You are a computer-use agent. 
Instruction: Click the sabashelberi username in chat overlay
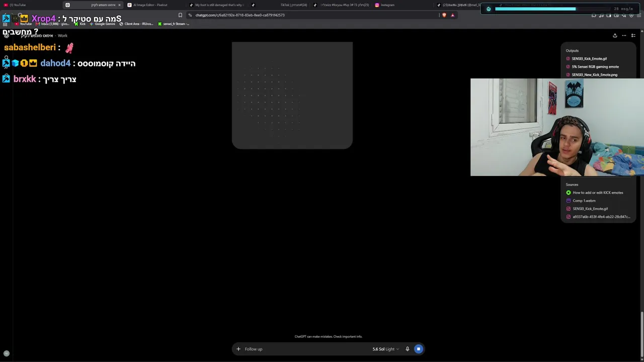pyautogui.click(x=30, y=47)
